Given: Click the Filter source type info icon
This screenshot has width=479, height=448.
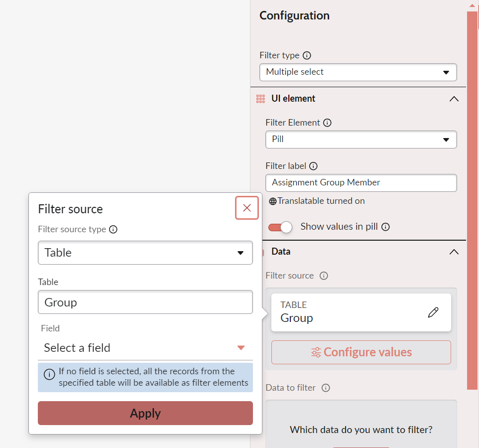Looking at the screenshot, I should click(113, 229).
